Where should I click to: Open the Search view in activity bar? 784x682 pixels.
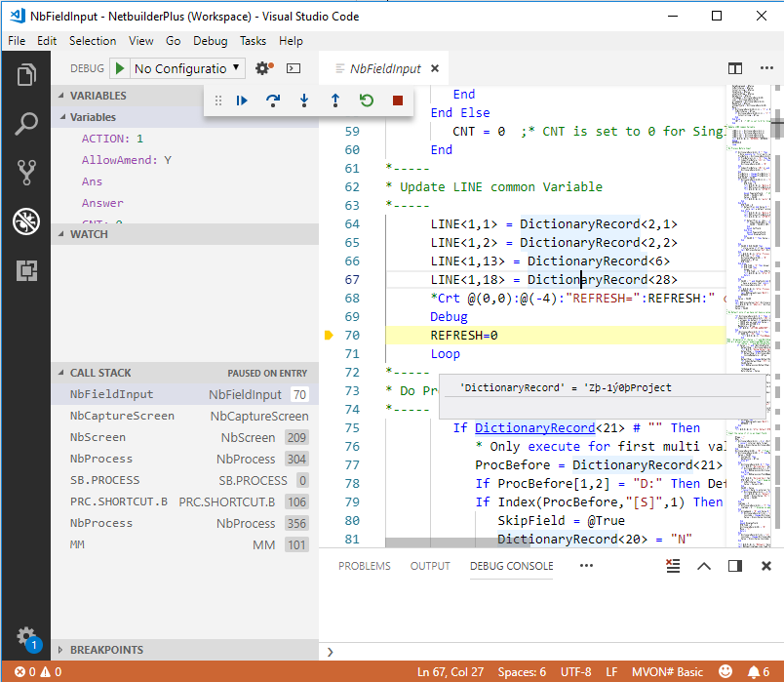(x=26, y=124)
